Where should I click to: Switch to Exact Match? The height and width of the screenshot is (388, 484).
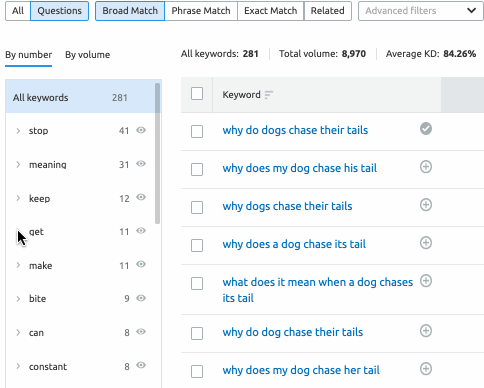tap(271, 11)
